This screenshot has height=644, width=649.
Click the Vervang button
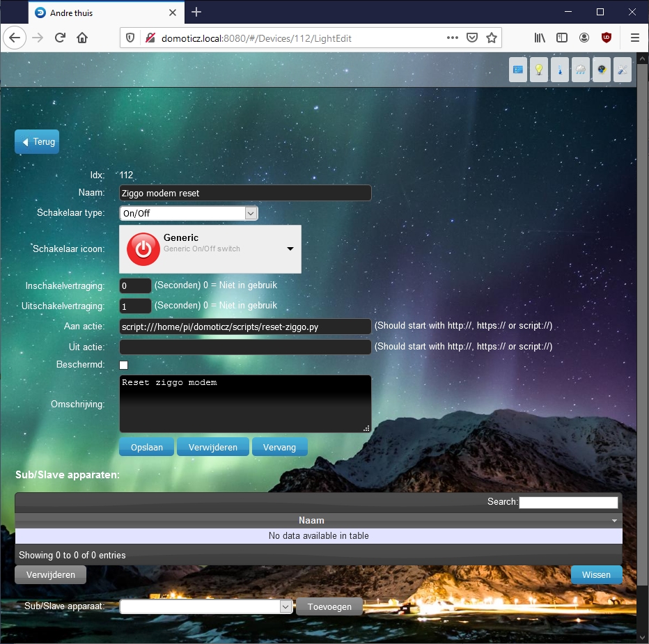pyautogui.click(x=279, y=447)
